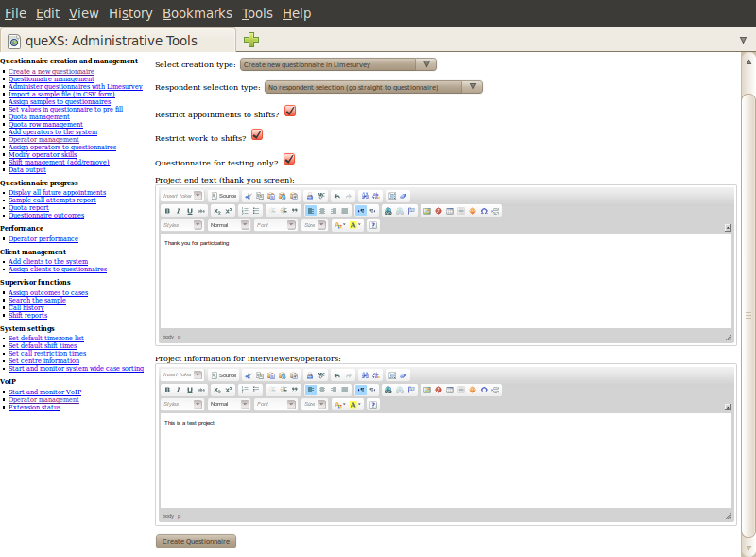Open the Operator performance link
Viewport: 756px width, 557px height.
[x=43, y=239]
